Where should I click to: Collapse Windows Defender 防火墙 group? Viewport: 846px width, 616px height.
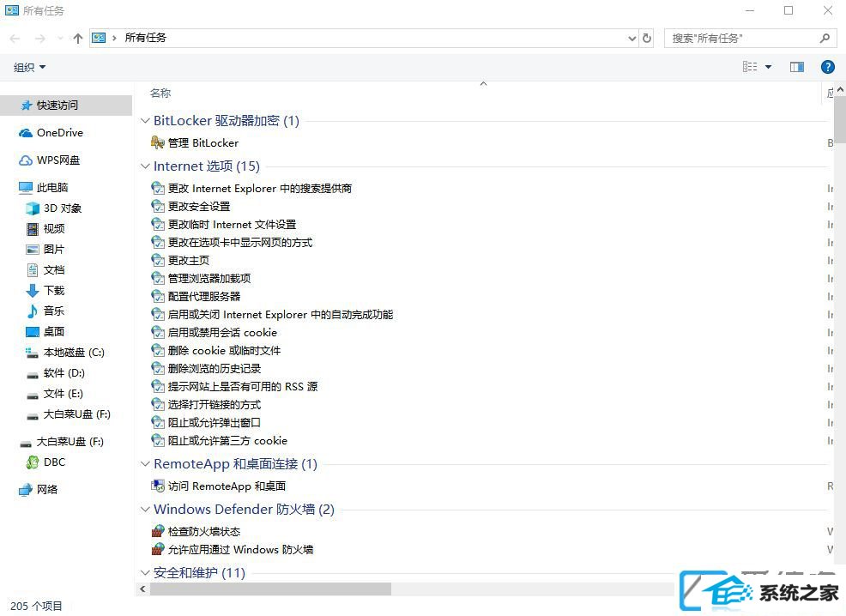point(145,510)
